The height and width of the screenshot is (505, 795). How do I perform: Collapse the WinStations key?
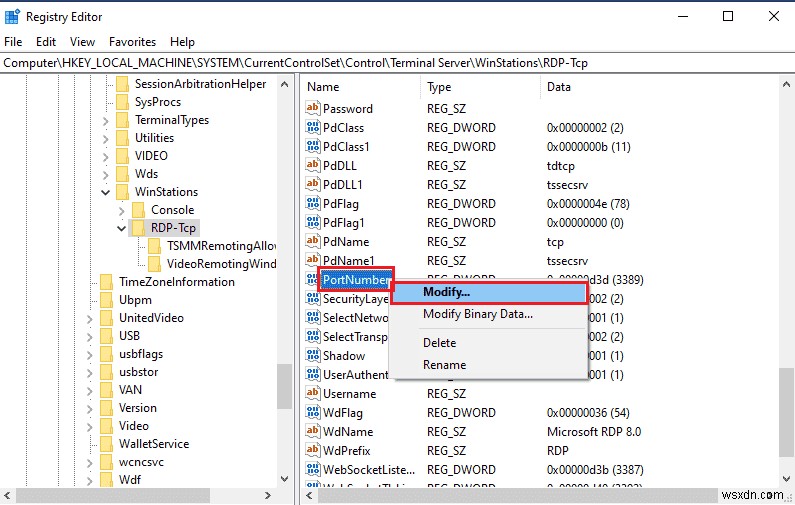click(x=105, y=192)
